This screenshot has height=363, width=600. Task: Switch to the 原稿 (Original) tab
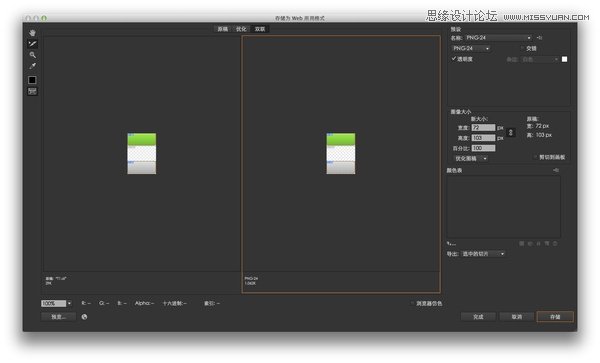[x=223, y=29]
